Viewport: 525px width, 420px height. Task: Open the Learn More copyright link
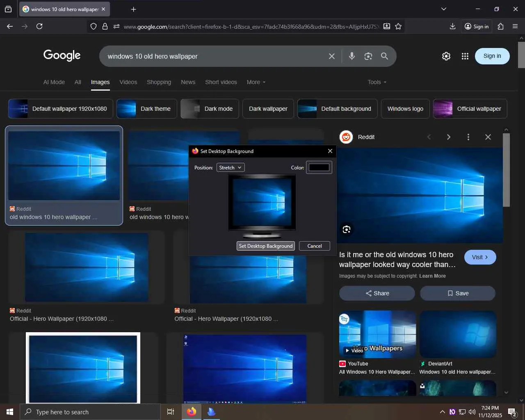(432, 276)
